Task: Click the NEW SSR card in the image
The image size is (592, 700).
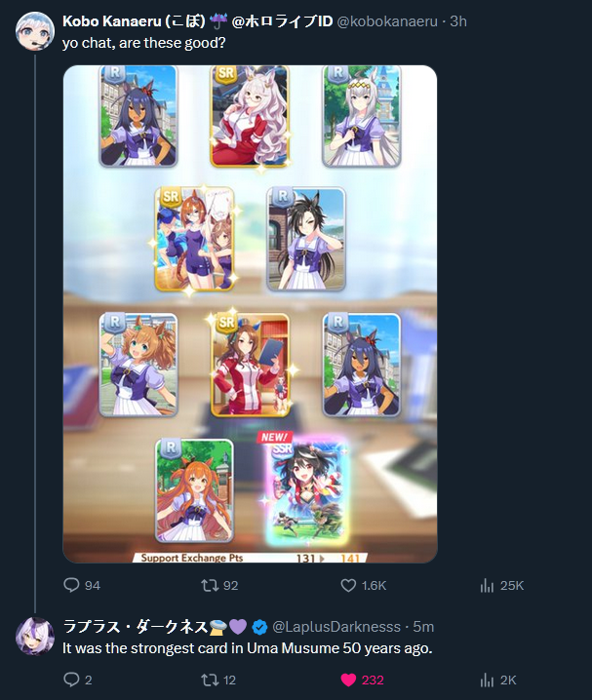Action: (x=306, y=490)
